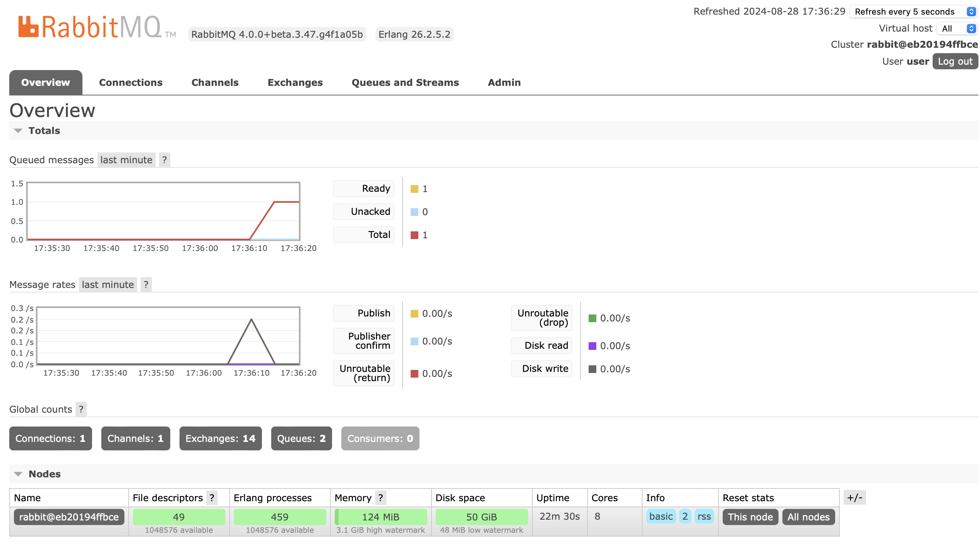Viewport: 980px width, 552px height.
Task: Click the RabbitMQ logo
Action: pyautogui.click(x=97, y=27)
